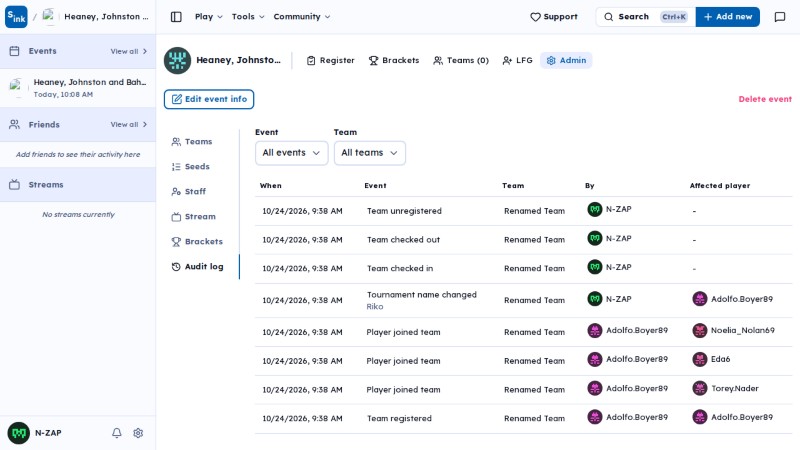Click the Streams sidebar header
The height and width of the screenshot is (450, 800).
(78, 185)
